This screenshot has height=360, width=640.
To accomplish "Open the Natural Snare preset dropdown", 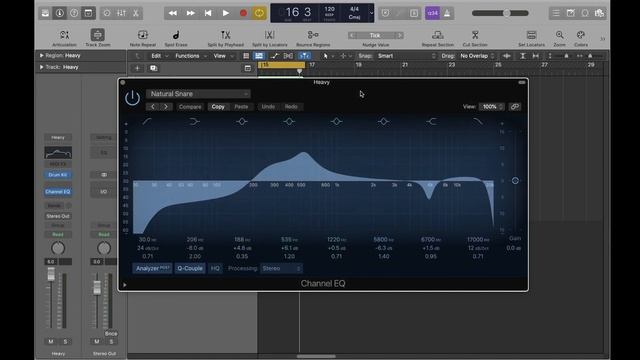I will [198, 94].
